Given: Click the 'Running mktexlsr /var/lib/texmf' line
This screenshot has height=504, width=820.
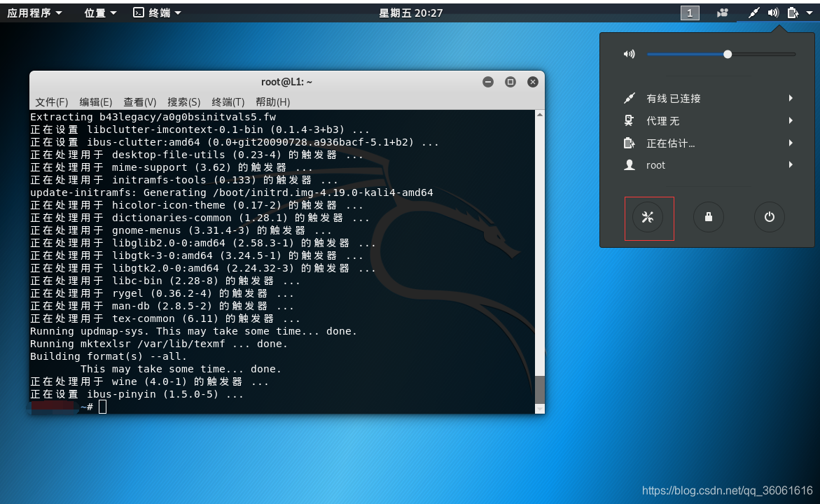Looking at the screenshot, I should pos(159,344).
